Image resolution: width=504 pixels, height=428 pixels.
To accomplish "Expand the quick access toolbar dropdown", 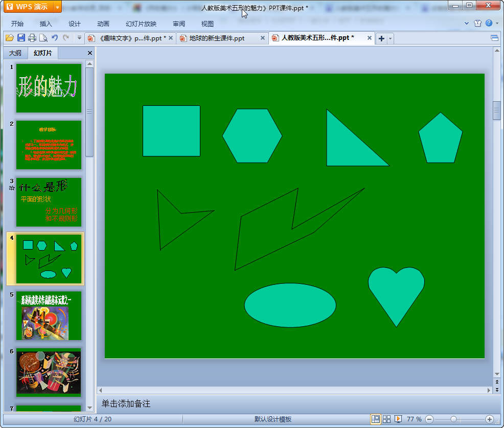I will coord(79,38).
